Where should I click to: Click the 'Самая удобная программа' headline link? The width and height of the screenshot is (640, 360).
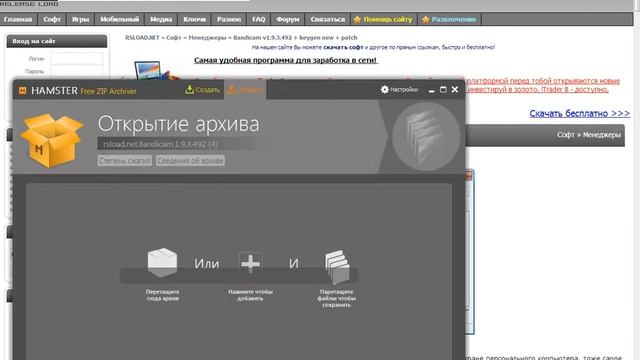pos(286,60)
